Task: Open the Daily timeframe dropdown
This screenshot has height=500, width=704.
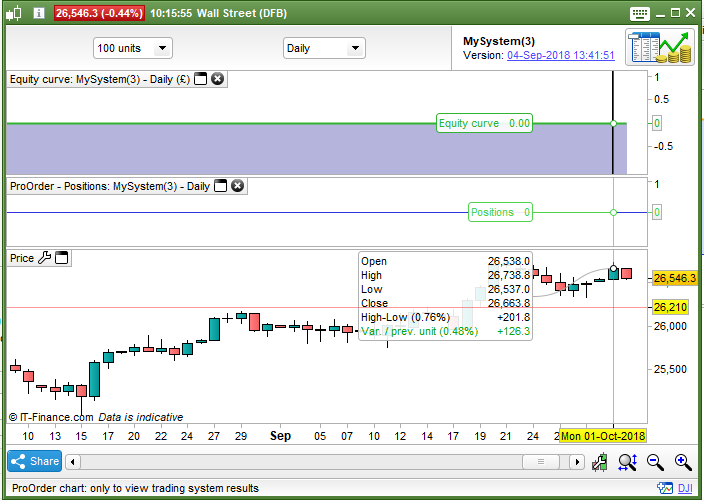Action: pos(324,48)
